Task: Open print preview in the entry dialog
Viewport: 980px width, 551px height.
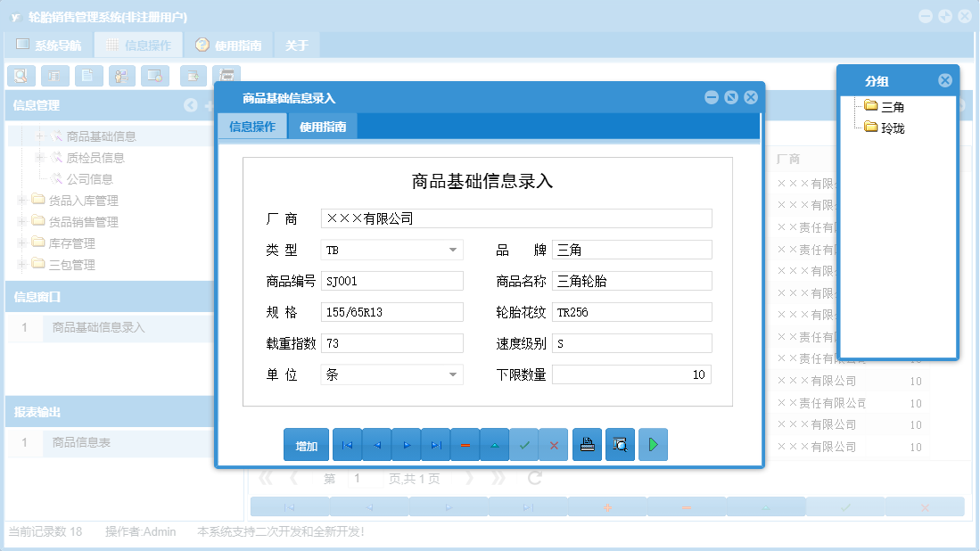Action: (620, 444)
